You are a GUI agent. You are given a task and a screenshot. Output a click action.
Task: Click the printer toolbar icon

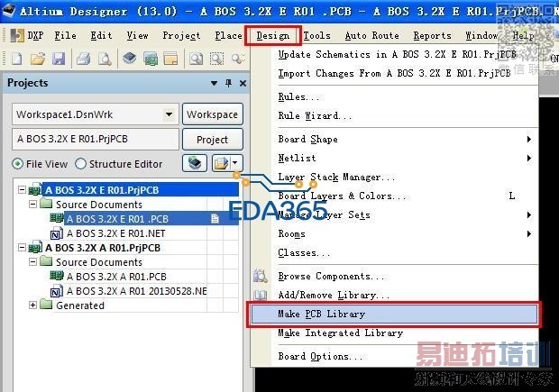(84, 59)
